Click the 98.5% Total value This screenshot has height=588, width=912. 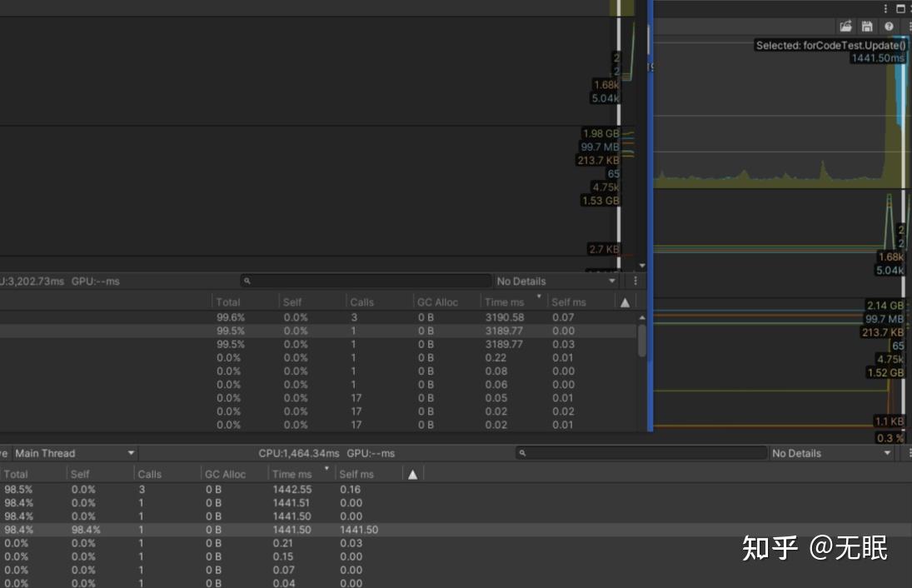[x=18, y=490]
